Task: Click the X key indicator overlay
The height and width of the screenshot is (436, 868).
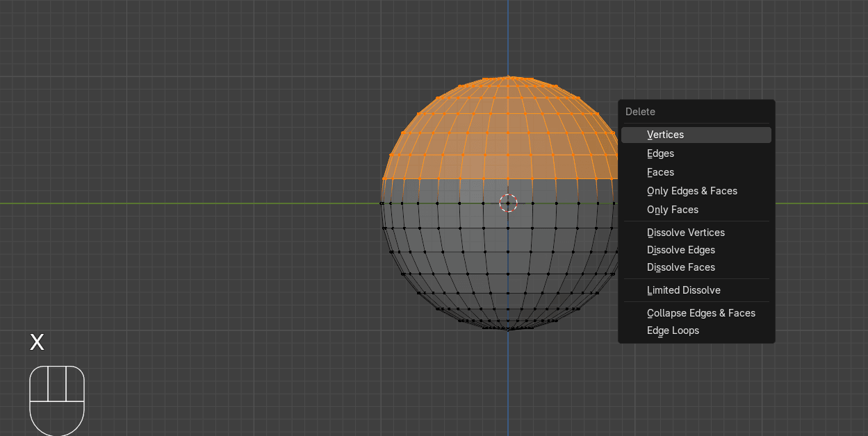Action: [37, 342]
